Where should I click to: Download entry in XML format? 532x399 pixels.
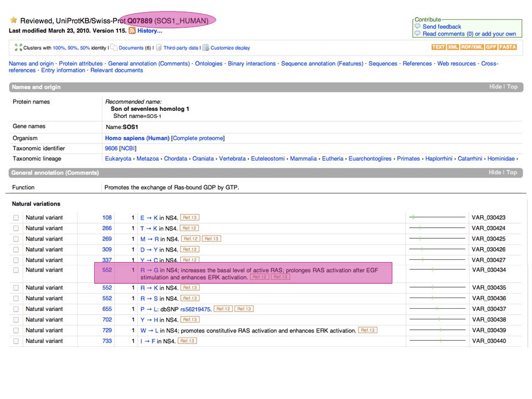pyautogui.click(x=453, y=47)
